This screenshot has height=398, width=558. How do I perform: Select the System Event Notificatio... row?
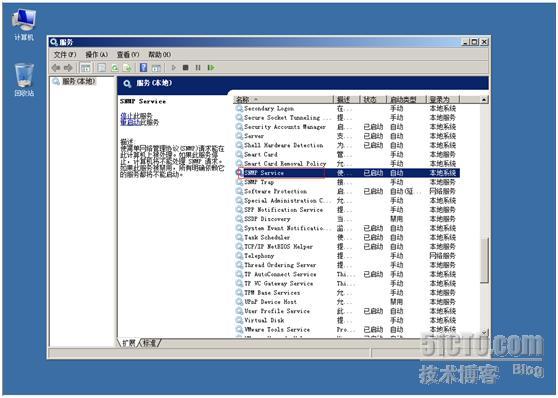click(347, 228)
